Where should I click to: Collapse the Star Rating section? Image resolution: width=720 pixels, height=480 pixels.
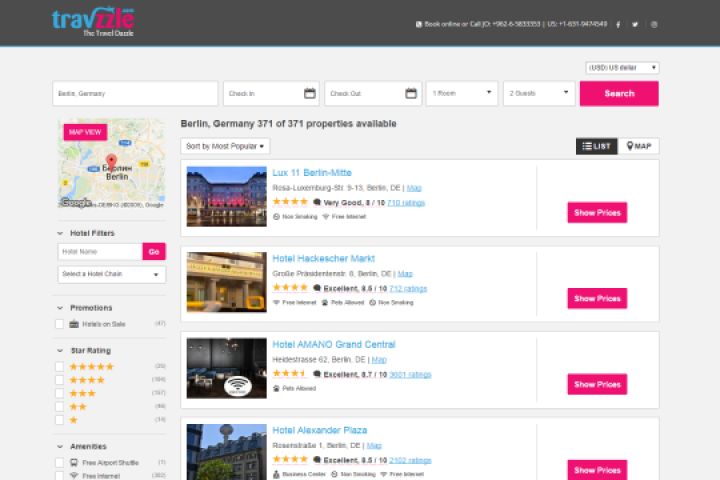[x=60, y=350]
